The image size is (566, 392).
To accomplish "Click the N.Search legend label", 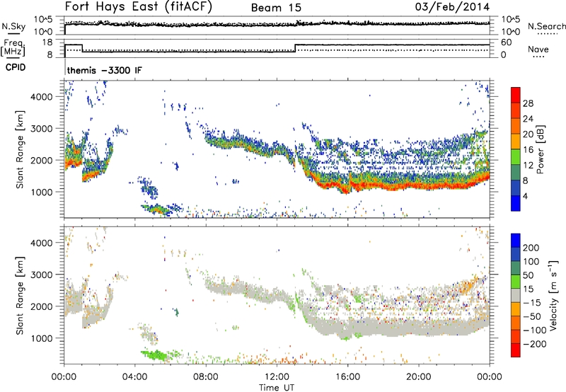I will click(x=547, y=26).
